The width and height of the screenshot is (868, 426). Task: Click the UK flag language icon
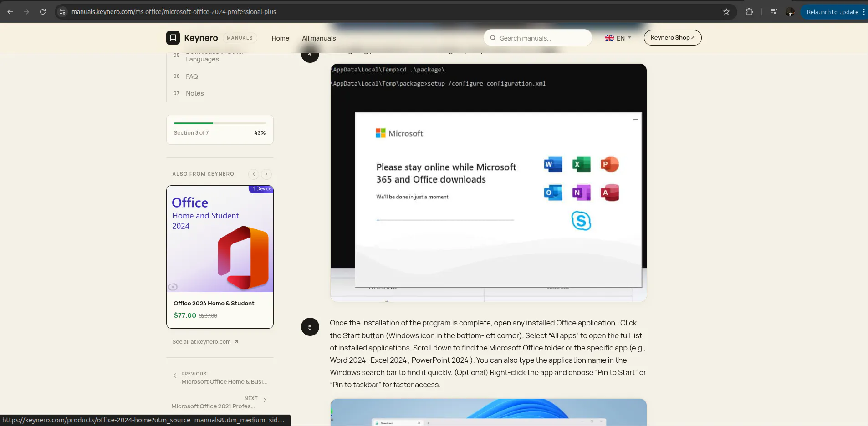pos(609,38)
